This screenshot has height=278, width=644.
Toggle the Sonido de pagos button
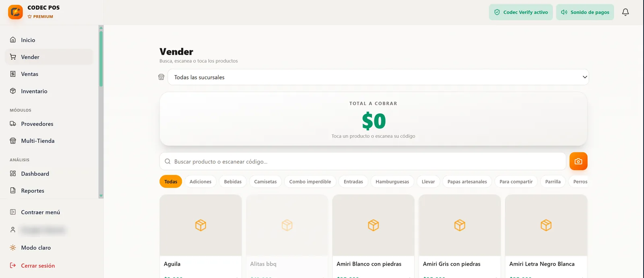[x=585, y=12]
